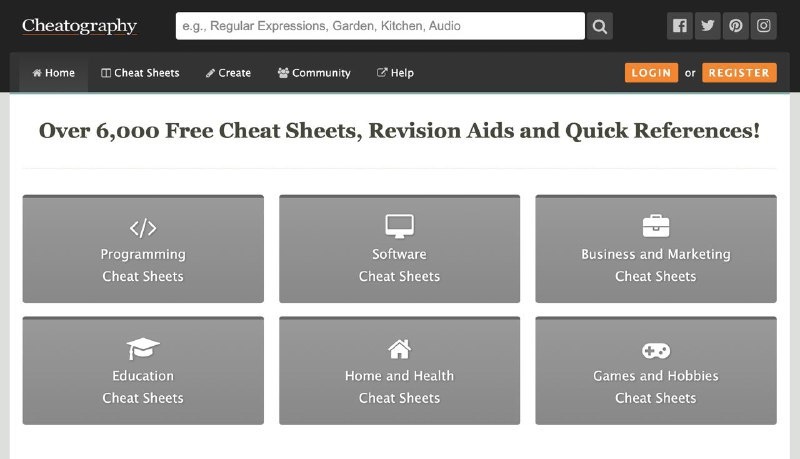
Task: Click the Over 6,000 Free Cheat Sheets heading
Action: (x=399, y=131)
